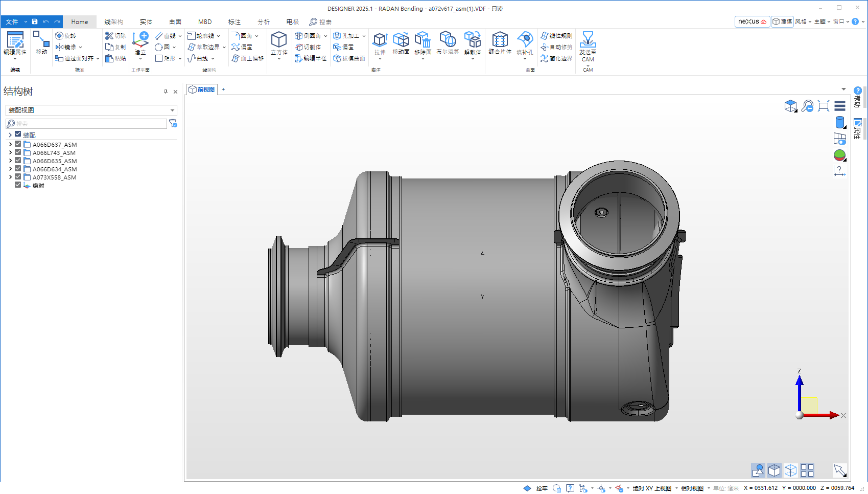Viewport: 868px width, 494px height.
Task: Select the 矩形 rectangle tool
Action: pyautogui.click(x=168, y=58)
